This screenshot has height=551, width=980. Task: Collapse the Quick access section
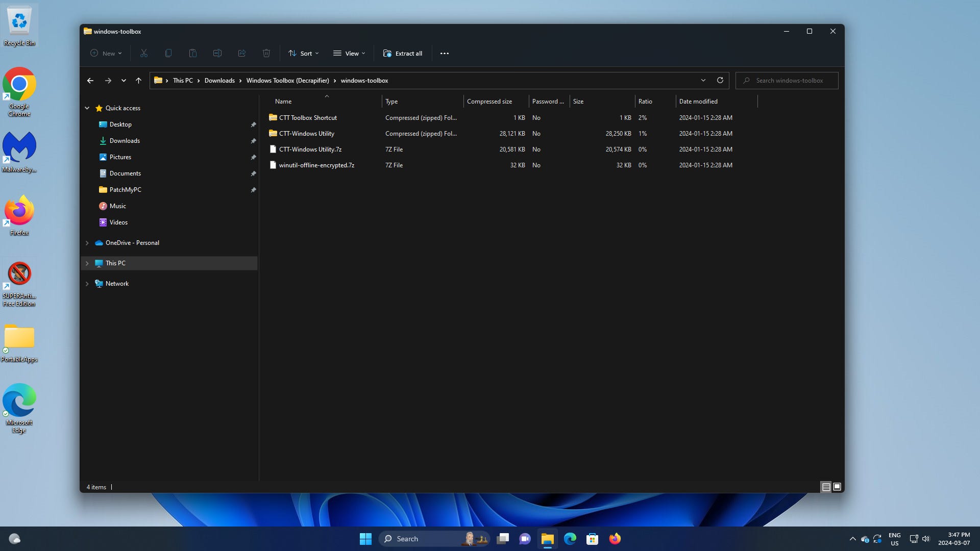tap(87, 108)
